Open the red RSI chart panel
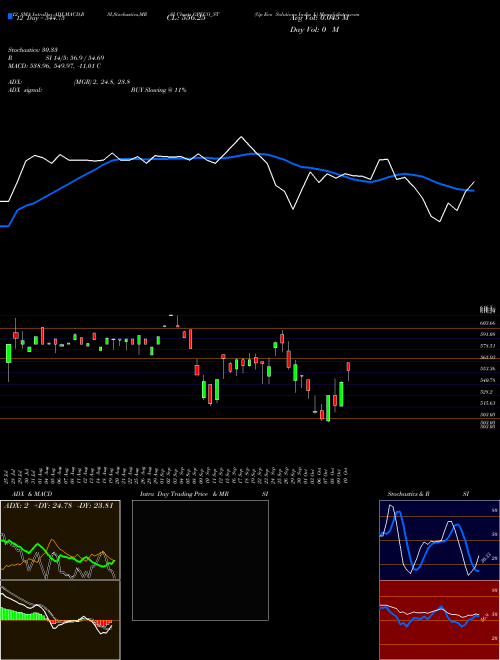 coord(439,620)
